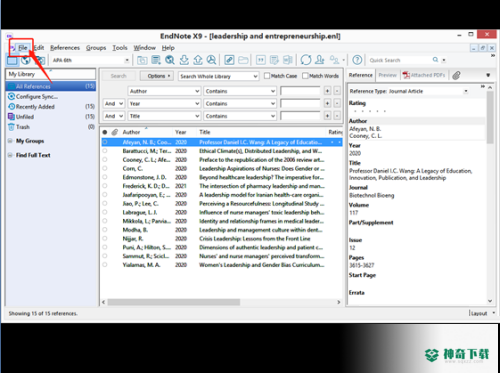Click the Export toolbar icon
This screenshot has width=500, height=373.
coord(198,60)
